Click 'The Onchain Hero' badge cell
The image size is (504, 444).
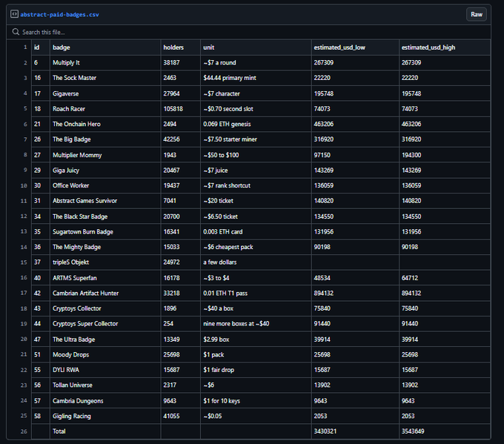click(105, 124)
